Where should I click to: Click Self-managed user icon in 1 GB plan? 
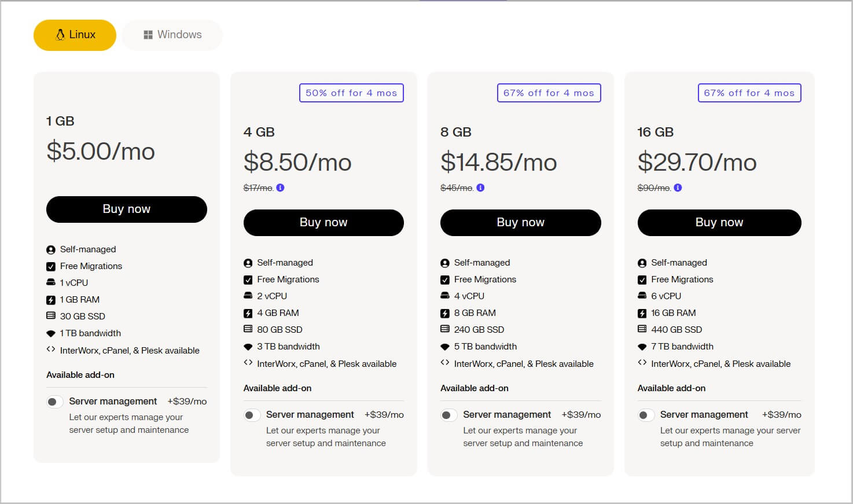(51, 249)
